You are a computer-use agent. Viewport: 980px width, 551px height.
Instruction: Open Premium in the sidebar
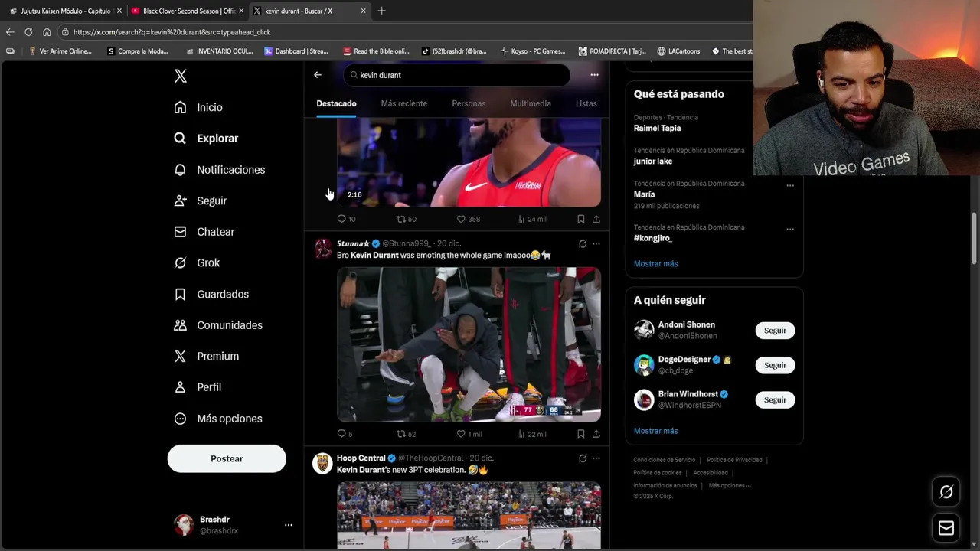206,356
